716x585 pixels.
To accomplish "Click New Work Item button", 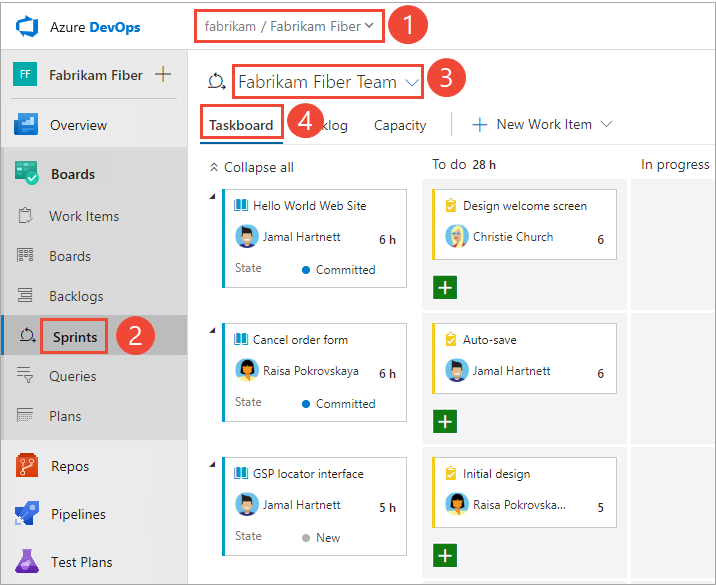I will click(x=532, y=124).
